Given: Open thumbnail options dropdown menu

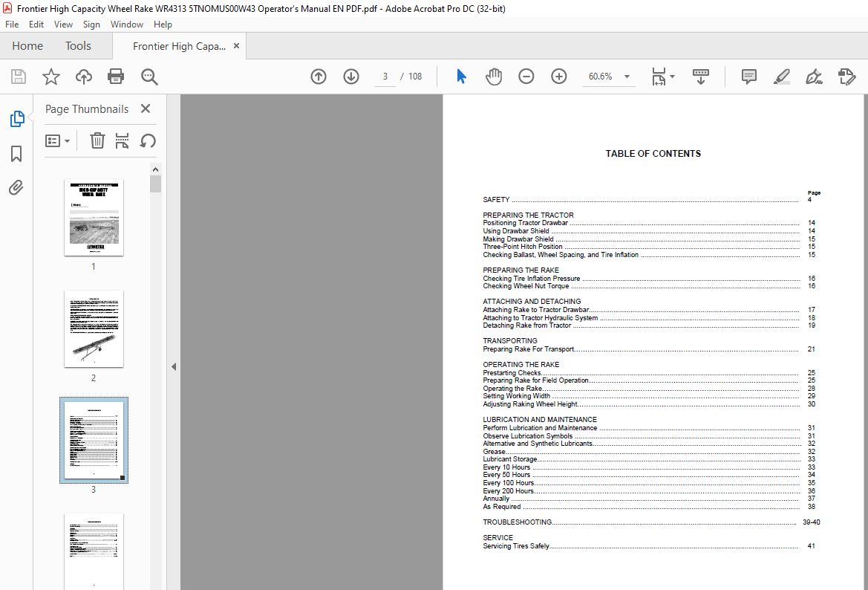Looking at the screenshot, I should (x=58, y=140).
